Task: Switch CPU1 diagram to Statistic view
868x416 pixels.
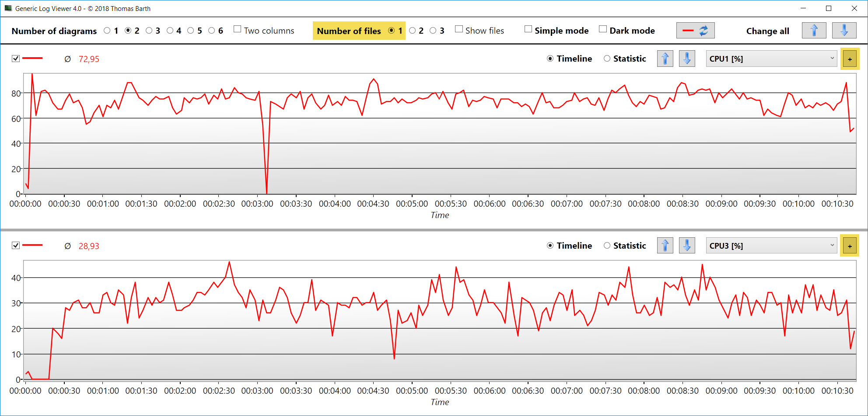Action: 607,59
